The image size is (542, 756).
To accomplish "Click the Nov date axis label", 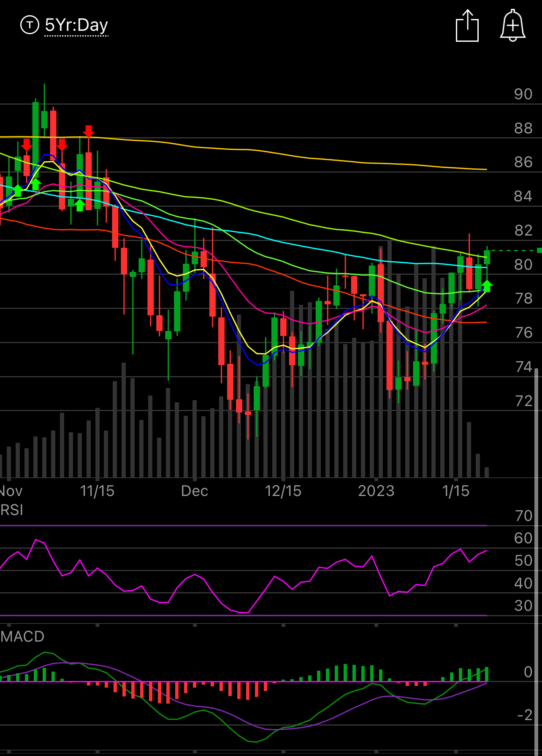I will pyautogui.click(x=11, y=491).
